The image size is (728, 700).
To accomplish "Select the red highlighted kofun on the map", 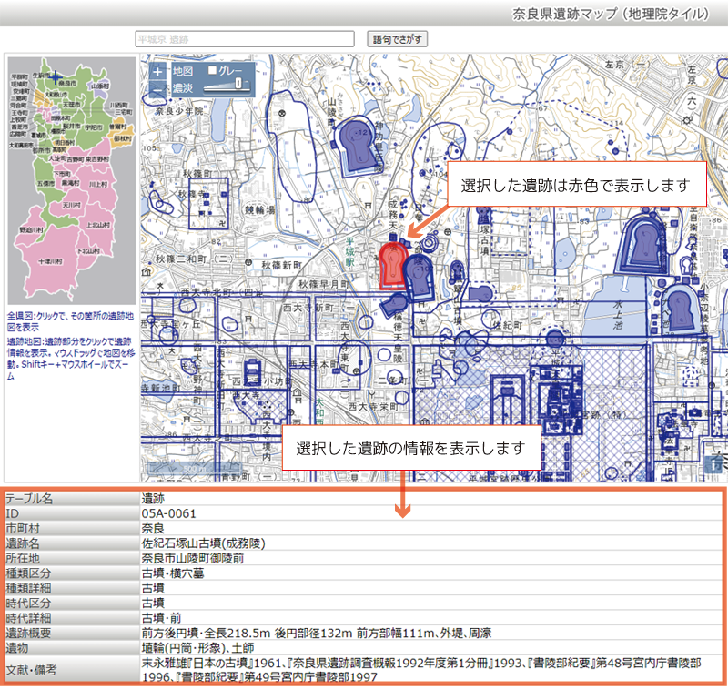I will [x=393, y=267].
